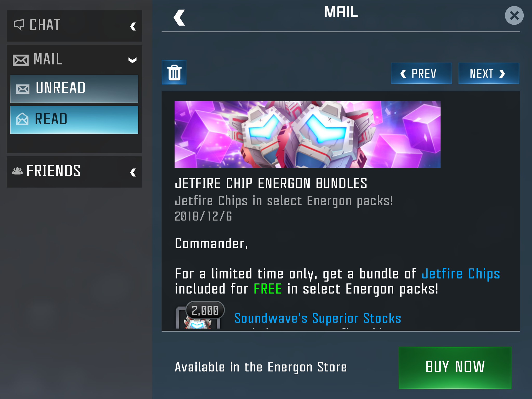Switch to the Read mail tab
Image resolution: width=532 pixels, height=399 pixels.
tap(74, 120)
